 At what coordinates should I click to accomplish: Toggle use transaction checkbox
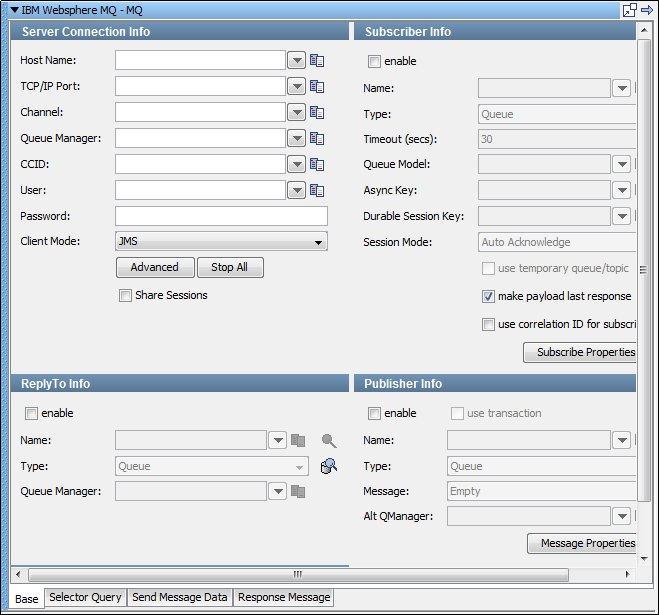coord(457,414)
